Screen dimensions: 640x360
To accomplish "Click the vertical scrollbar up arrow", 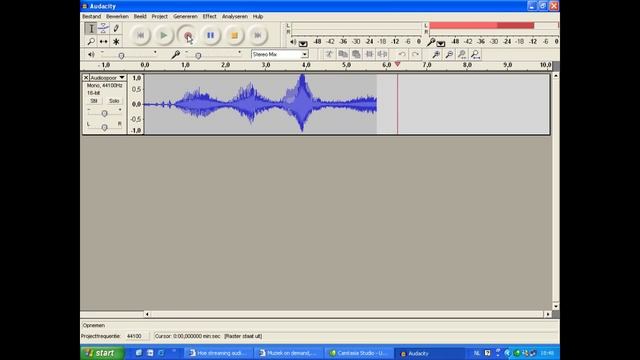I will point(556,76).
